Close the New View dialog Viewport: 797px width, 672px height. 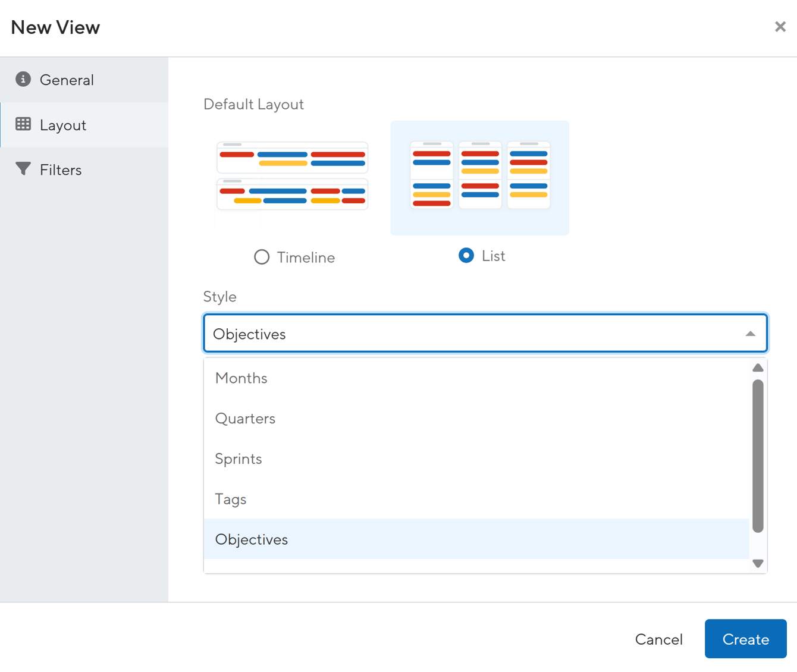point(780,27)
